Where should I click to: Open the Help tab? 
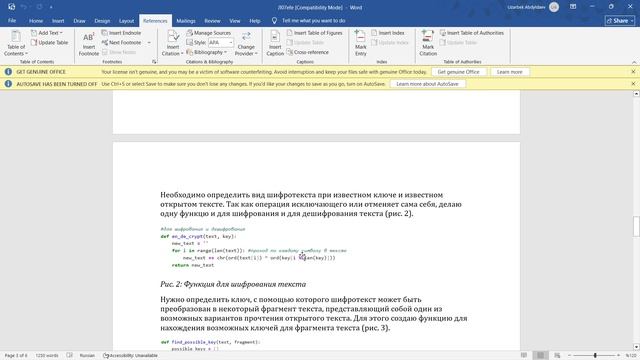coord(255,20)
